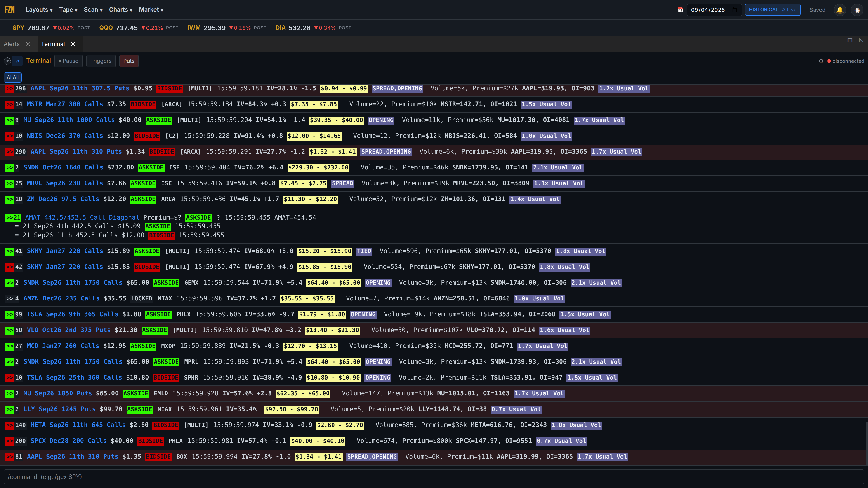This screenshot has height=488, width=868.
Task: Click the red arrow marker on MSTR Mar27 300 Calls row
Action: [x=10, y=104]
